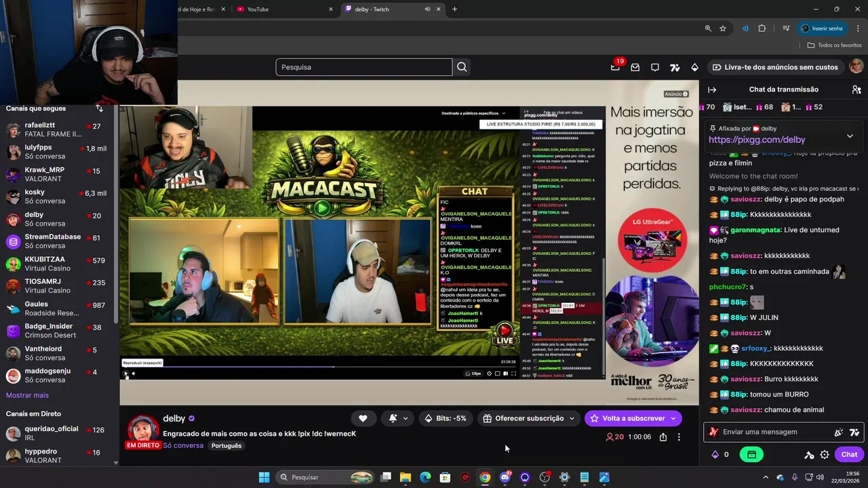Viewport: 868px width, 488px height.
Task: Open the three-dot more options for stream
Action: pyautogui.click(x=679, y=437)
